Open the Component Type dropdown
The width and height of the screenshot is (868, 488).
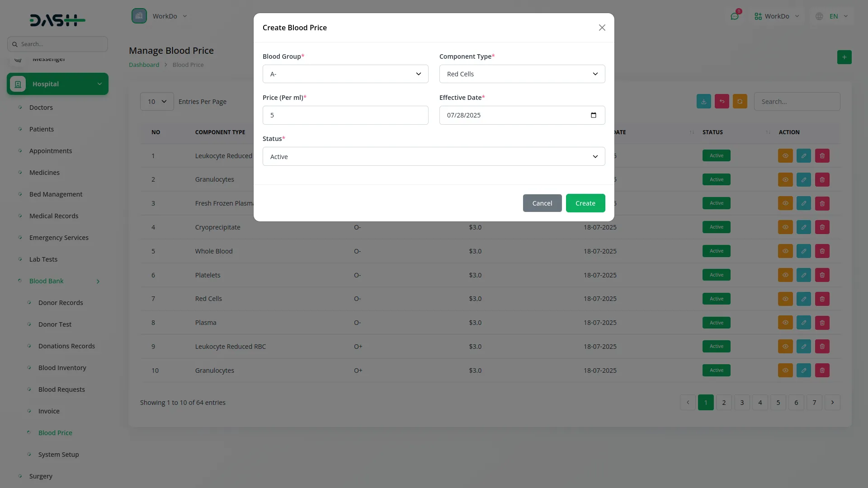click(522, 74)
